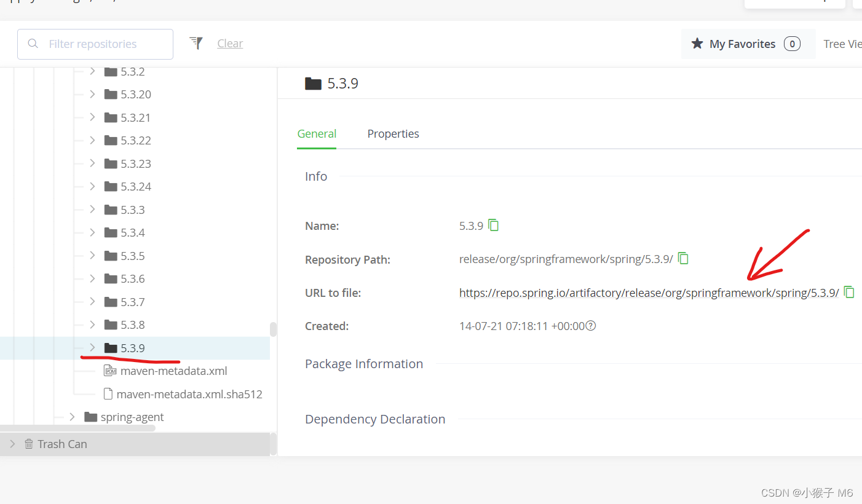The image size is (862, 504).
Task: Switch to the General tab
Action: (317, 133)
